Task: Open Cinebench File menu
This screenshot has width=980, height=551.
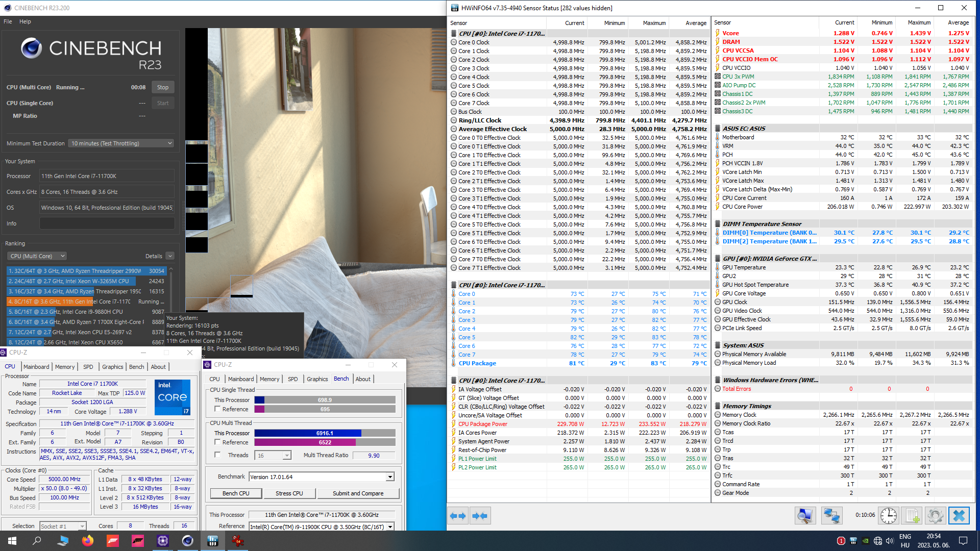Action: point(8,21)
